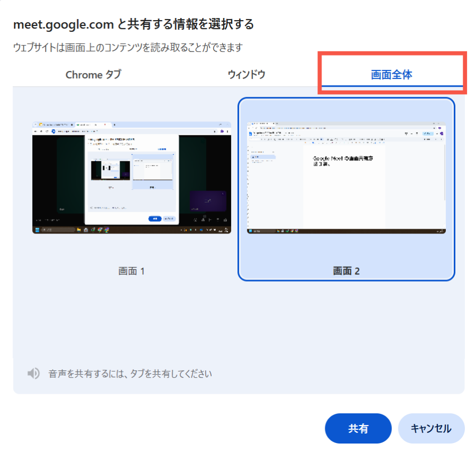The image size is (476, 452).
Task: Click Docs outline sidebar in 画面 2 preview
Action: click(262, 157)
